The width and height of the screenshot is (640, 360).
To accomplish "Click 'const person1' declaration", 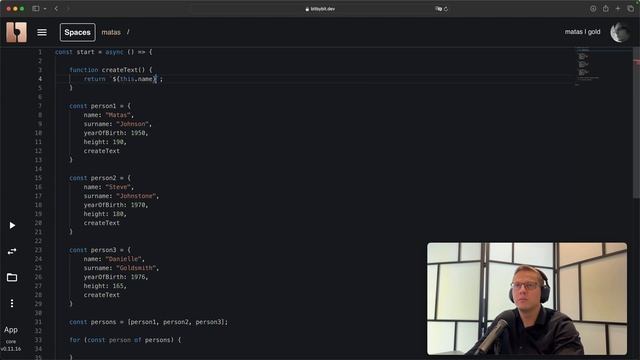I will tap(93, 106).
